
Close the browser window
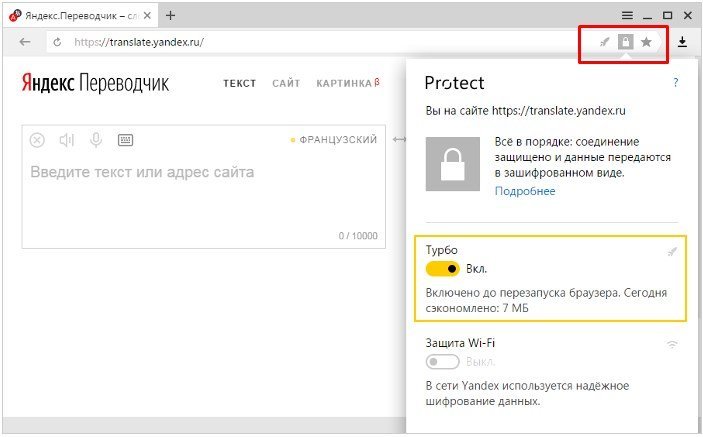[688, 16]
